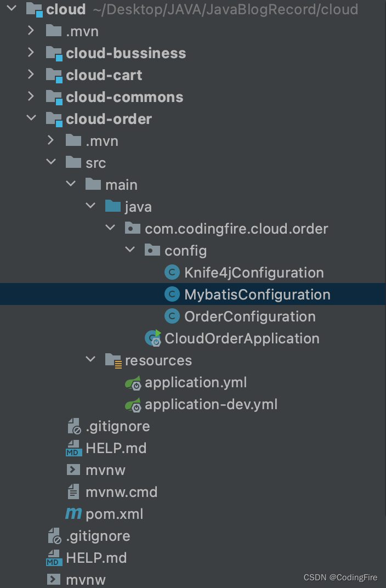Collapse the cloud root project chevron
Viewport: 386px width, 588px height.
tap(12, 8)
